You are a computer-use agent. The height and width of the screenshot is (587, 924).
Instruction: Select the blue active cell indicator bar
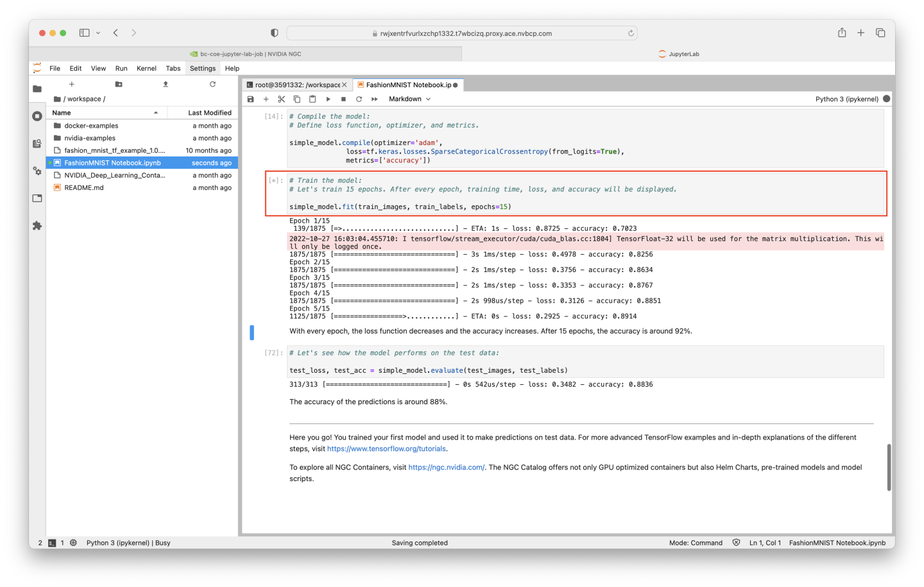252,332
